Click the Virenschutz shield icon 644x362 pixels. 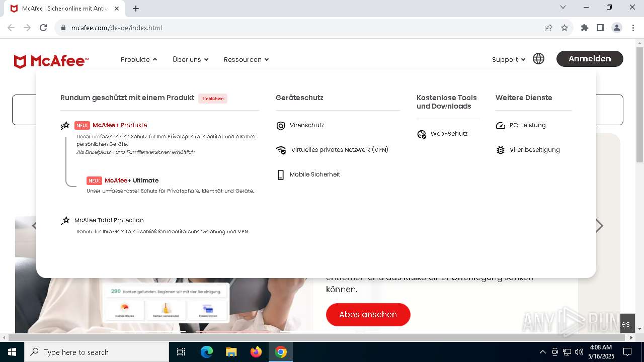pyautogui.click(x=281, y=126)
